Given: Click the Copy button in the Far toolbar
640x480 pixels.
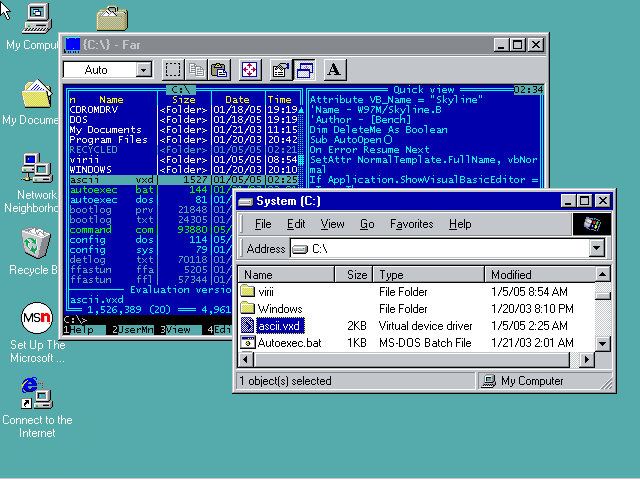Looking at the screenshot, I should click(x=196, y=70).
